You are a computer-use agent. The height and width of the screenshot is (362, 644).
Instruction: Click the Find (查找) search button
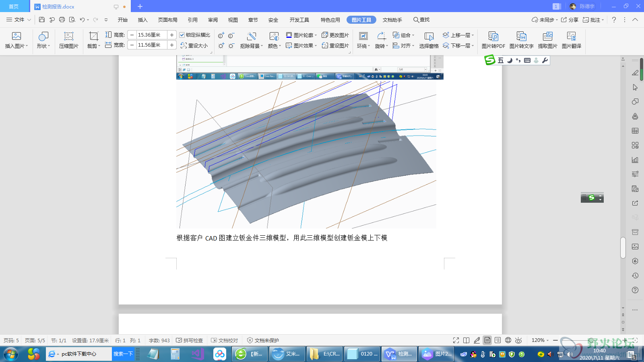point(421,20)
